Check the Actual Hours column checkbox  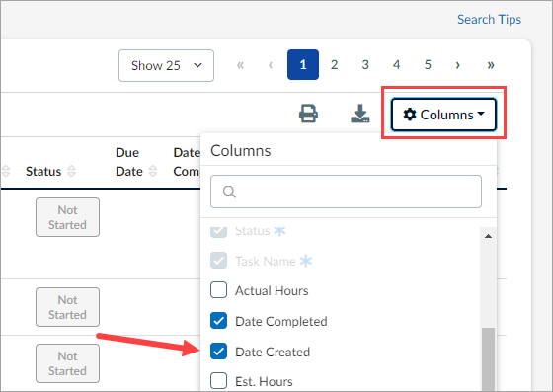pos(218,290)
